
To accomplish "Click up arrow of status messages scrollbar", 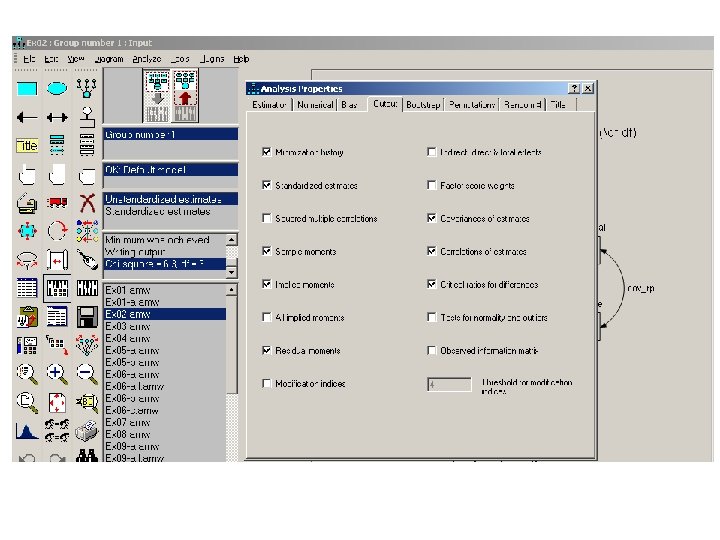I will tap(231, 240).
